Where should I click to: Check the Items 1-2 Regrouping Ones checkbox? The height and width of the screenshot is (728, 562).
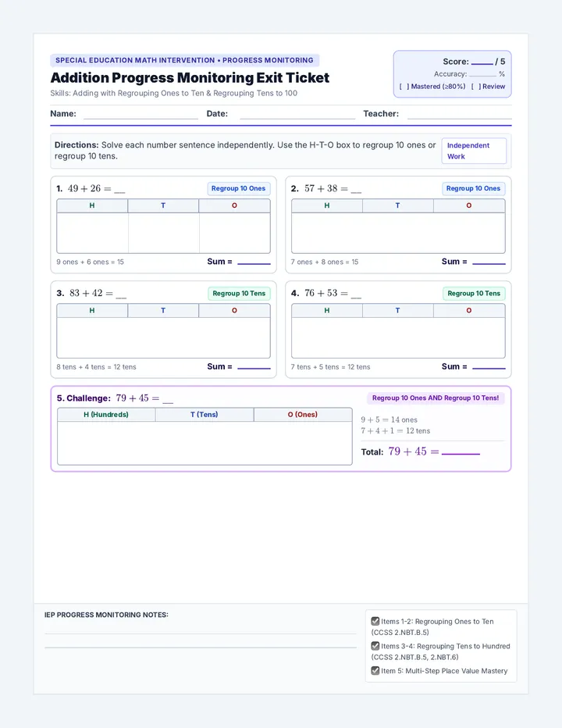[375, 621]
